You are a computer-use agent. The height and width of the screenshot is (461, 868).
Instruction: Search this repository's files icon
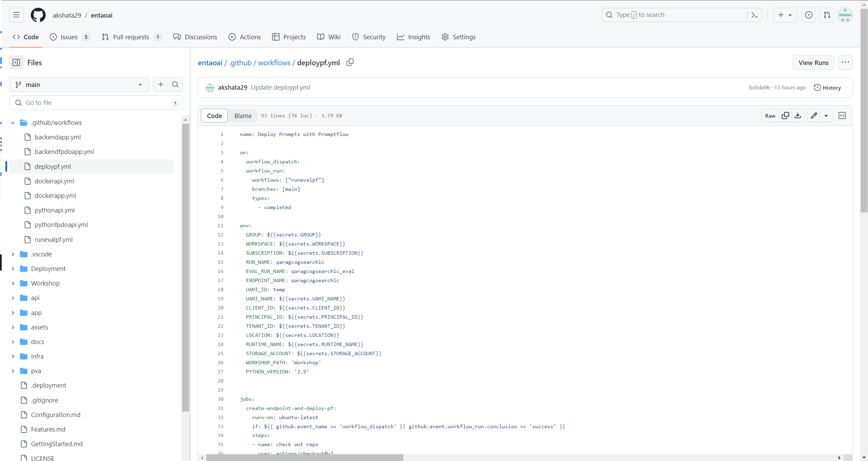tap(175, 85)
